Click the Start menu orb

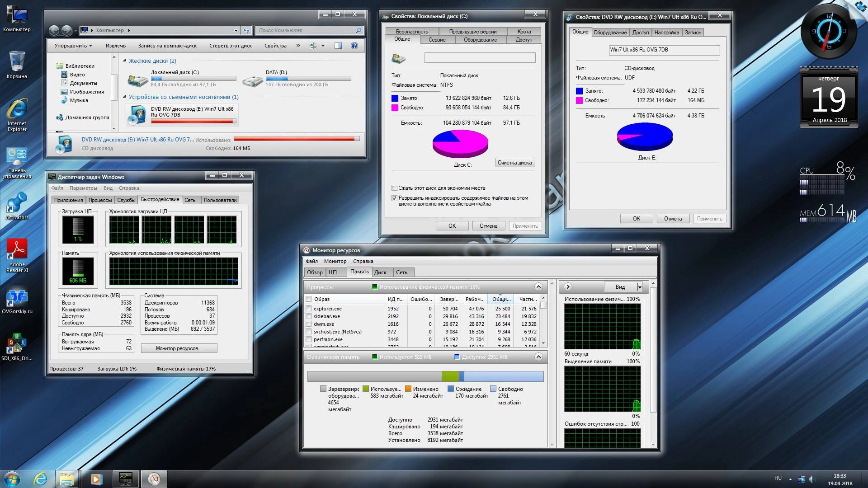click(12, 479)
